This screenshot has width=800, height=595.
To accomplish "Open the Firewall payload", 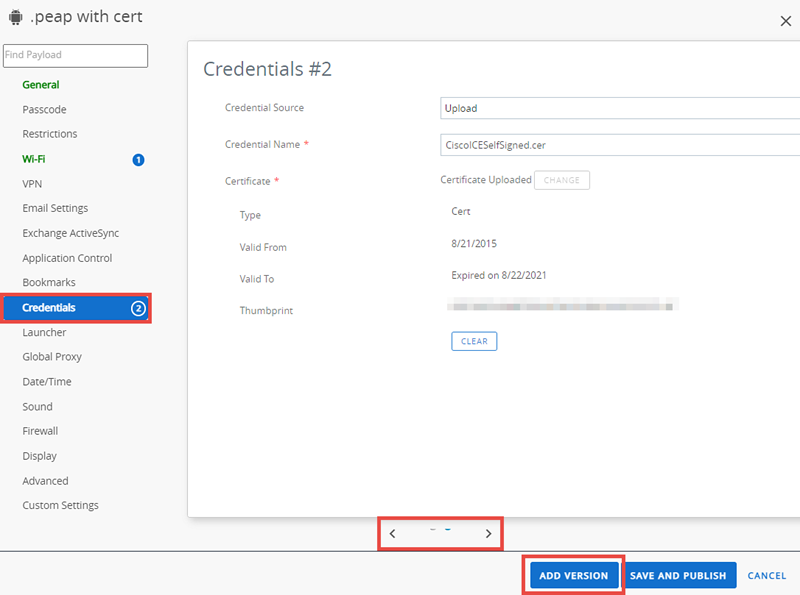I will (40, 431).
